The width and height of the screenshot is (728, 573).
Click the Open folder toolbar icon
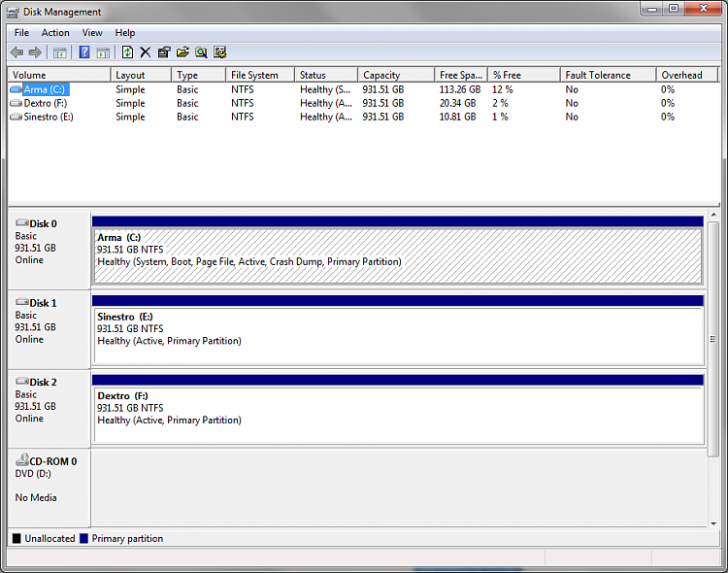182,52
